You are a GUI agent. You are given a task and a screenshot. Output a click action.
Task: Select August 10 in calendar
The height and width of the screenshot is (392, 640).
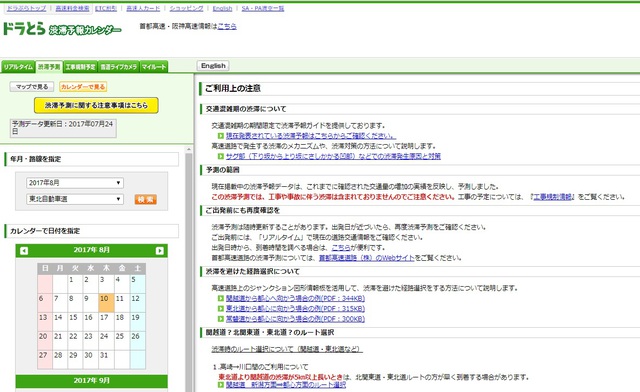pos(106,303)
